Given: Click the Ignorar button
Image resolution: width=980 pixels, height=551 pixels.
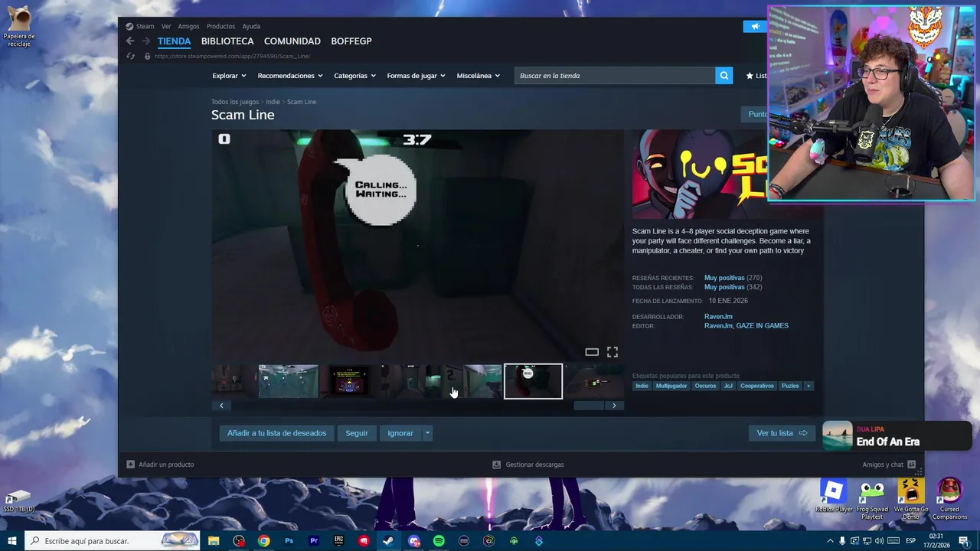Looking at the screenshot, I should [400, 433].
